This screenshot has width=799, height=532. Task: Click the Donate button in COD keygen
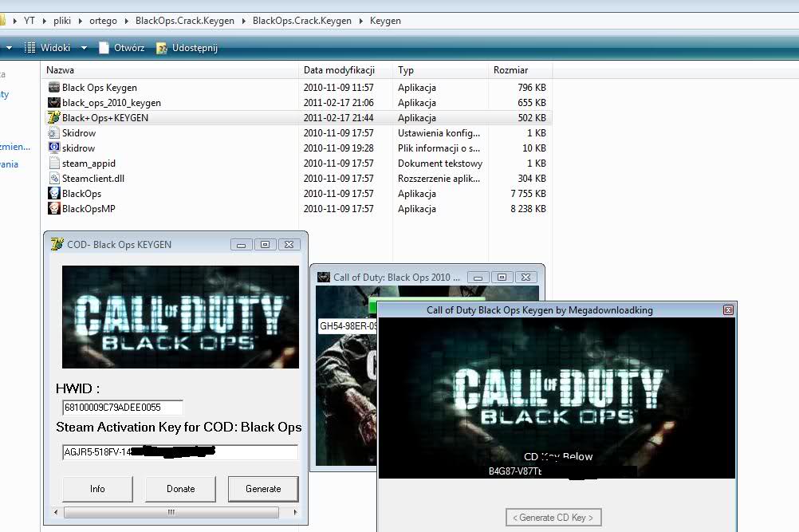(x=180, y=489)
